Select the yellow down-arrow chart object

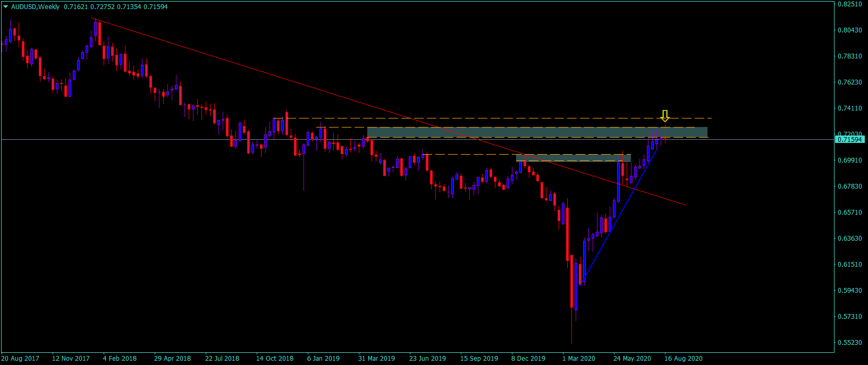coord(664,116)
